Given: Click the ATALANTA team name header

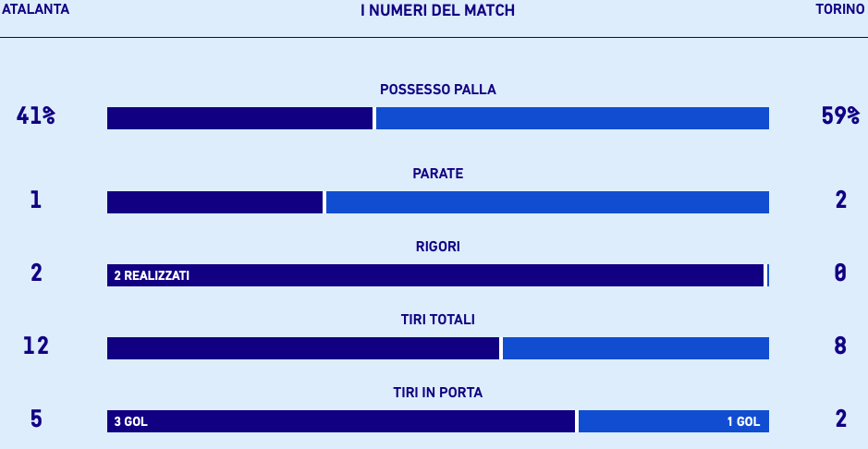Looking at the screenshot, I should tap(36, 9).
